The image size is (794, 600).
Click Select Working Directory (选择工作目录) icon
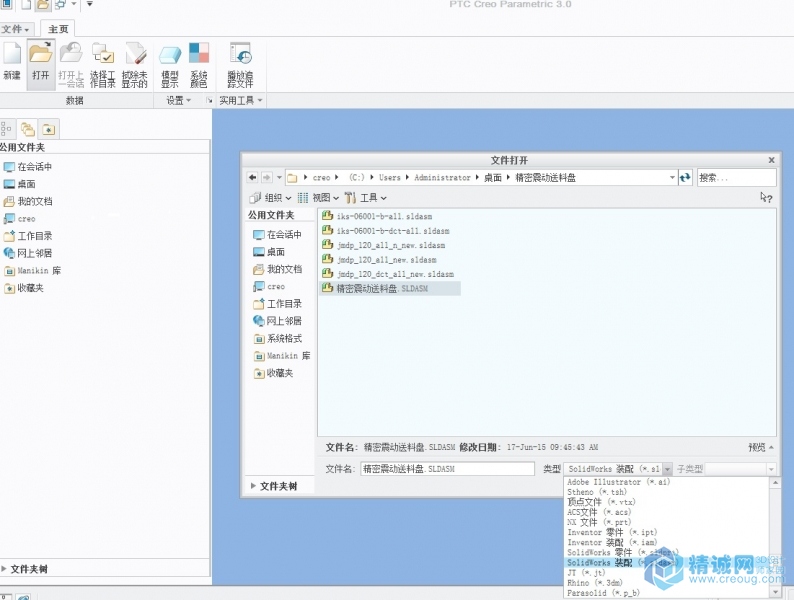(103, 64)
